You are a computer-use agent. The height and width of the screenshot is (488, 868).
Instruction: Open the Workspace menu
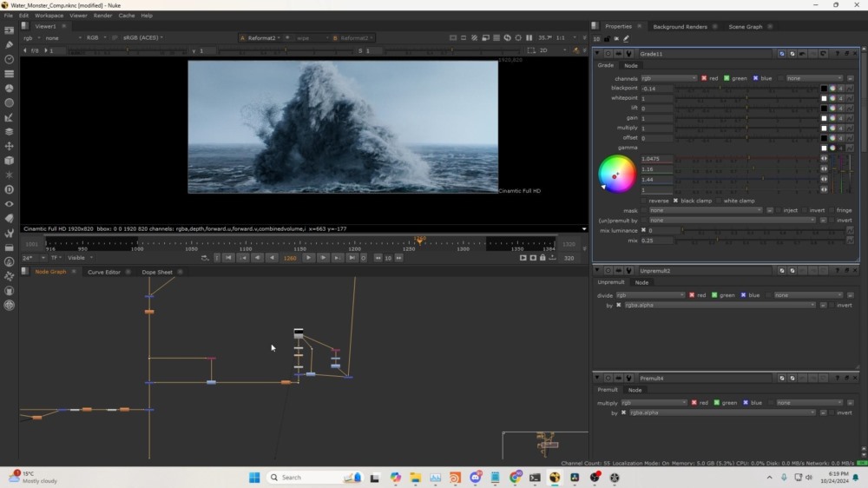tap(49, 16)
